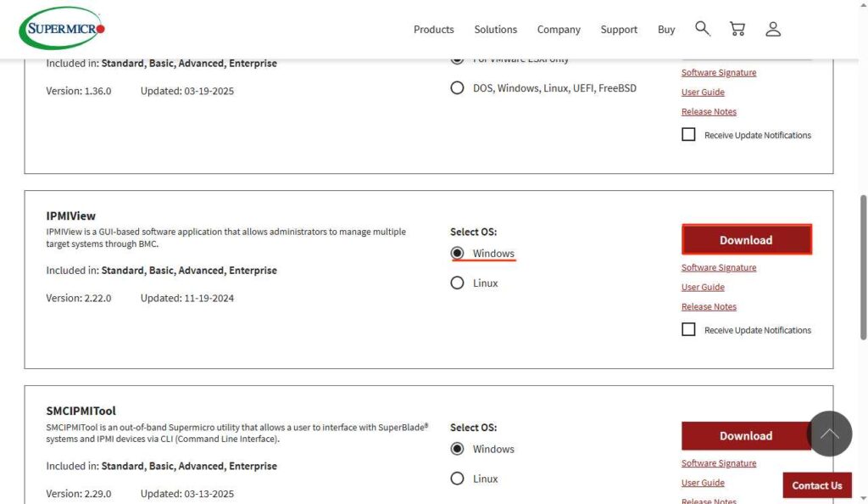The image size is (868, 504).
Task: Open the shopping cart icon
Action: click(x=737, y=29)
